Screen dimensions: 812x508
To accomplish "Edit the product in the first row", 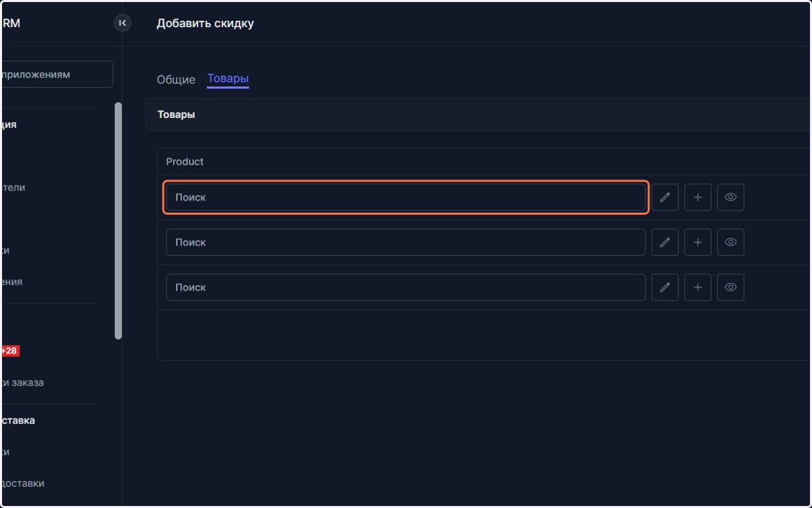I will (665, 197).
